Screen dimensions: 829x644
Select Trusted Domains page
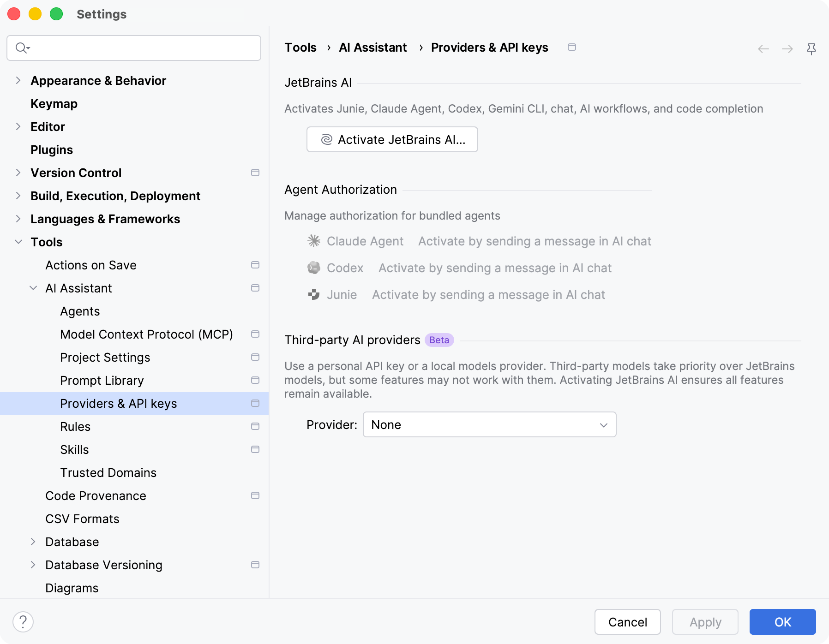click(108, 473)
